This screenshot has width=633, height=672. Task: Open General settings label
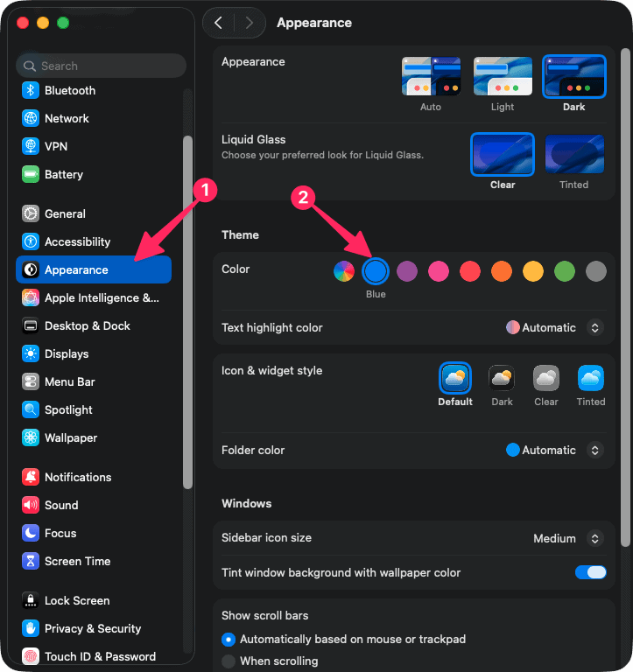[65, 213]
